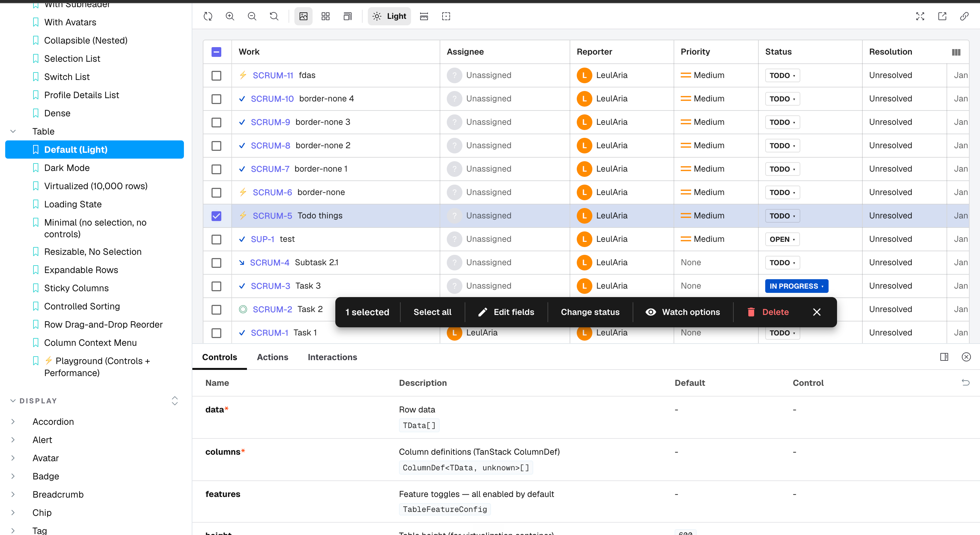Screen dimensions: 980x535
Task: Select the Controls tab
Action: pos(220,357)
